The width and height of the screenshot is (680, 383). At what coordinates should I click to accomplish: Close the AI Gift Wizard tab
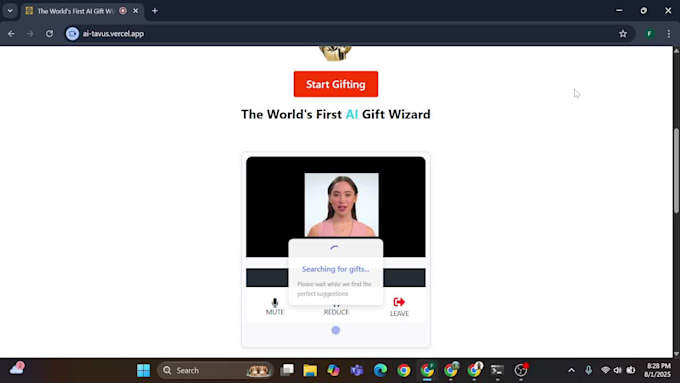tap(135, 11)
